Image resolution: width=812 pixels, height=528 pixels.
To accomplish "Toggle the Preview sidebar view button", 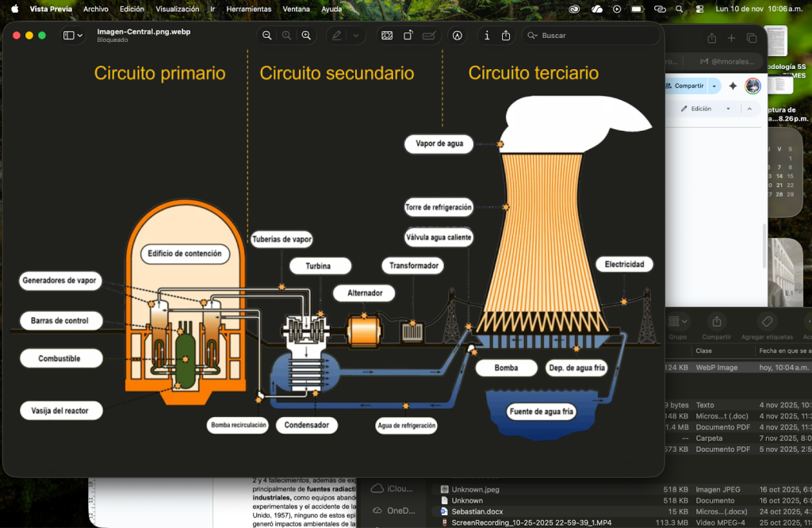I will click(69, 36).
